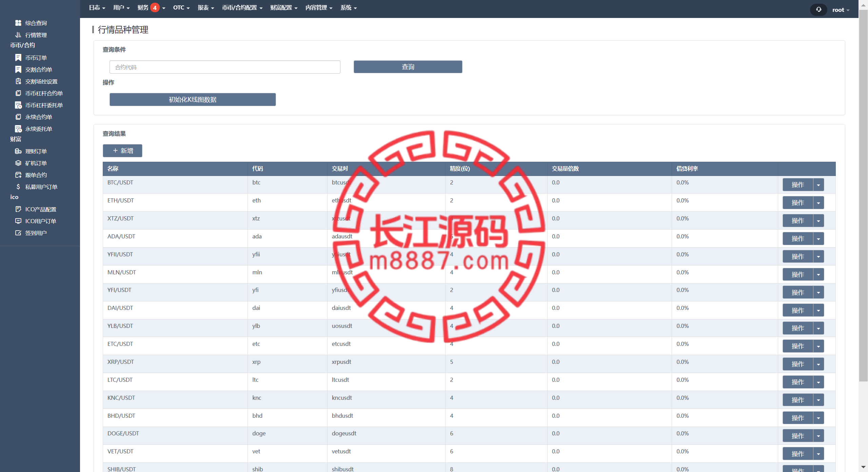The height and width of the screenshot is (472, 868).
Task: Open the 报表 top menu
Action: 206,7
